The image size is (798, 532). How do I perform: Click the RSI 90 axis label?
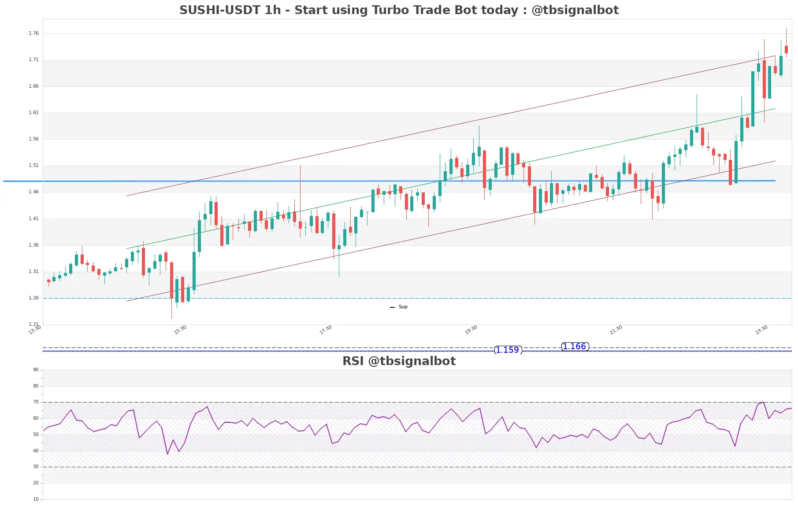pos(36,370)
